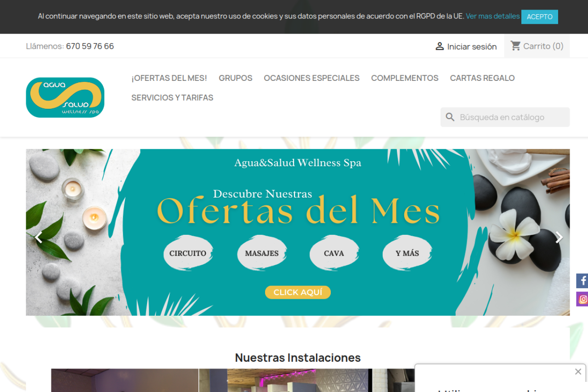Click the search magnifier icon

coord(450,117)
